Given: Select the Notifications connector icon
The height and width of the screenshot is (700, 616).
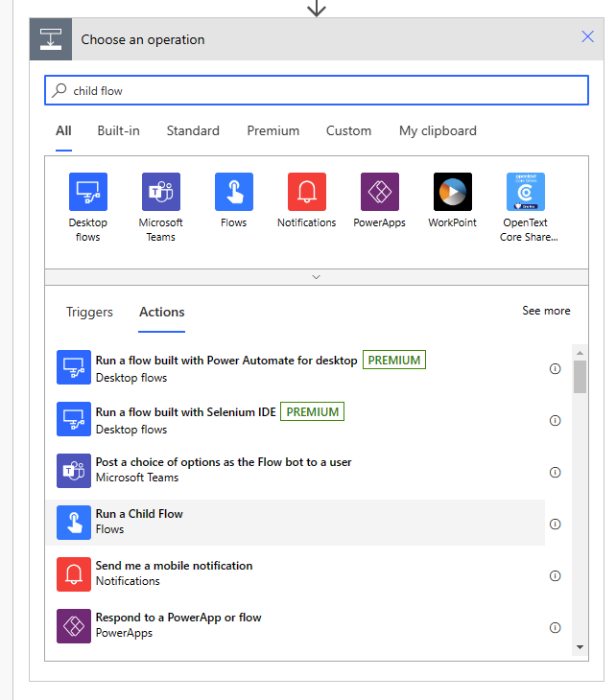Looking at the screenshot, I should point(307,192).
